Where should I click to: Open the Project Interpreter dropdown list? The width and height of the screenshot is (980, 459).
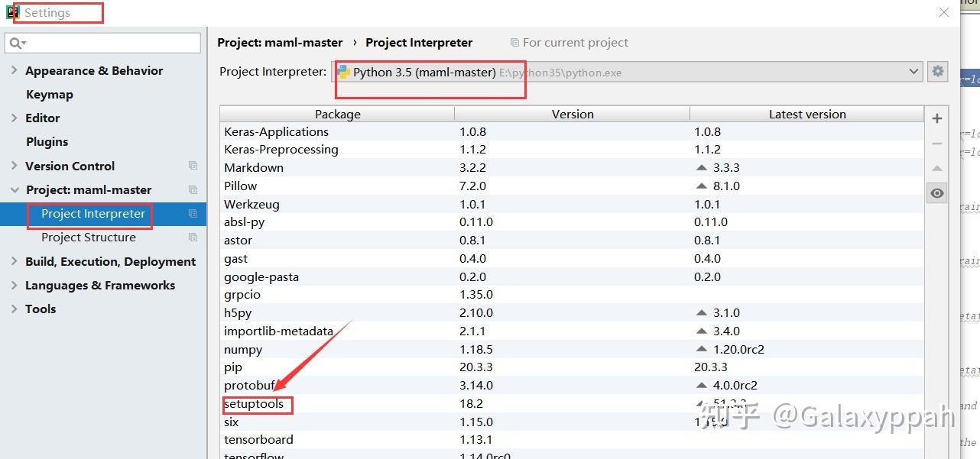[x=916, y=71]
